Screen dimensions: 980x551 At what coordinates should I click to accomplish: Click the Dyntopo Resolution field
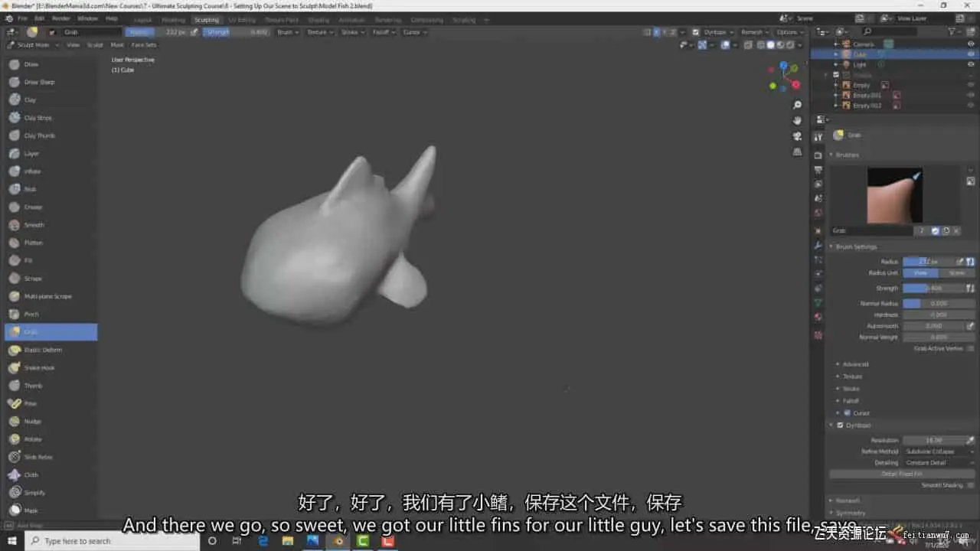[934, 440]
